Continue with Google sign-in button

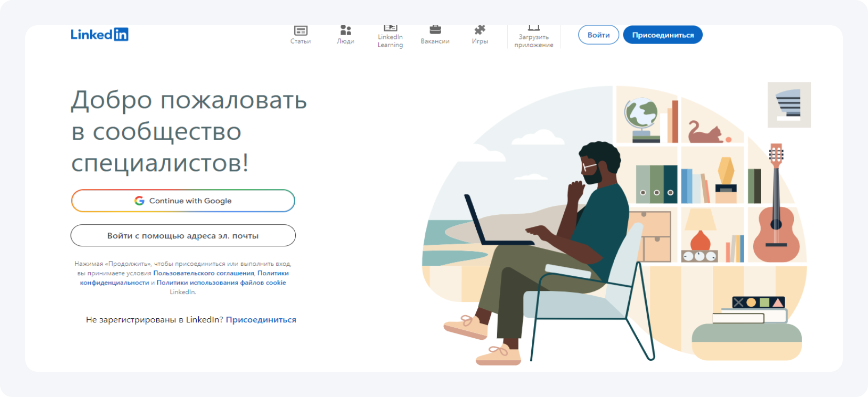pyautogui.click(x=183, y=201)
